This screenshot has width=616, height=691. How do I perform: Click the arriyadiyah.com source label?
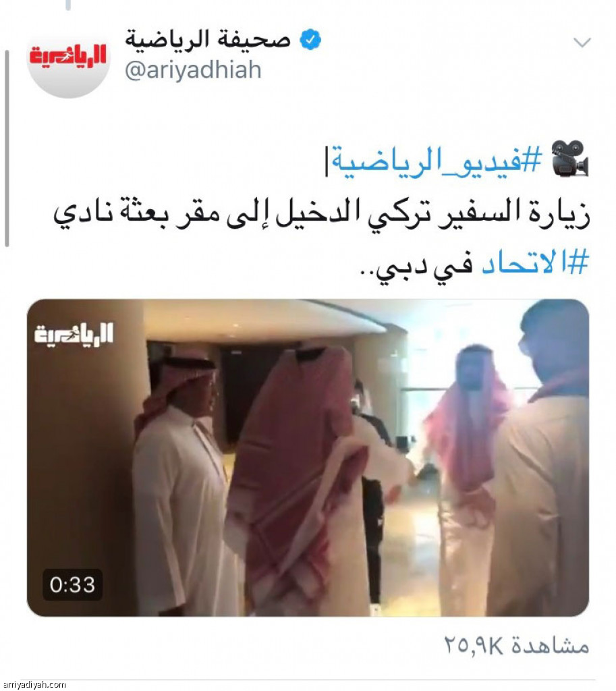33,685
